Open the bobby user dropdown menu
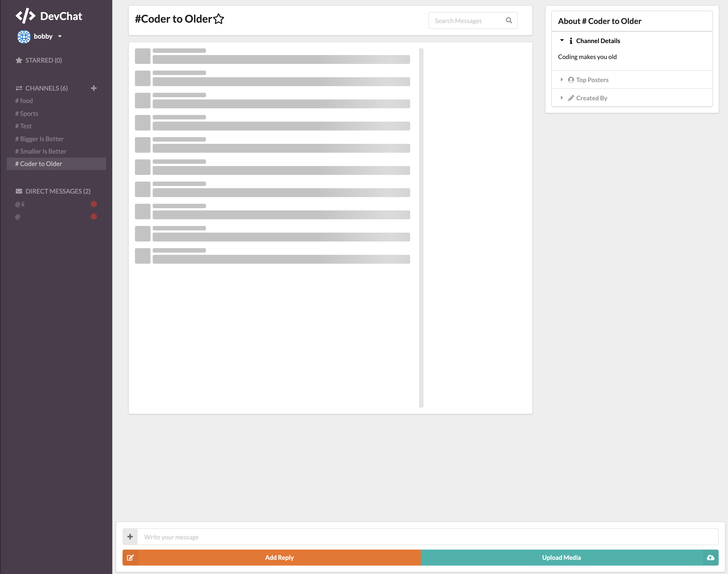The height and width of the screenshot is (574, 728). (60, 36)
